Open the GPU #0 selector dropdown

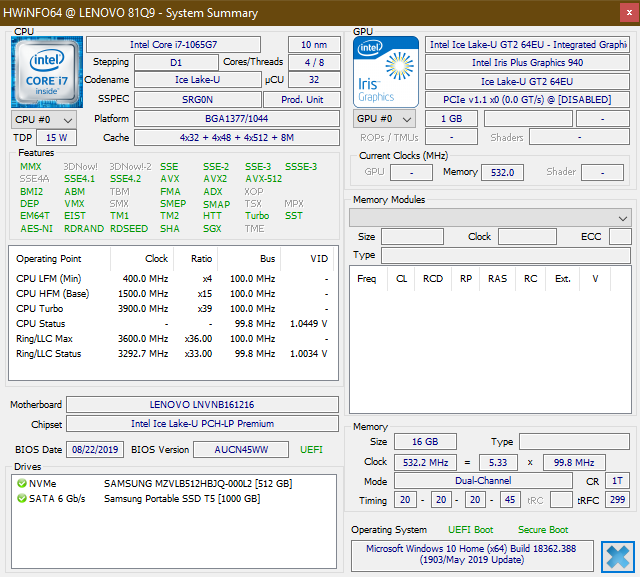pos(385,119)
